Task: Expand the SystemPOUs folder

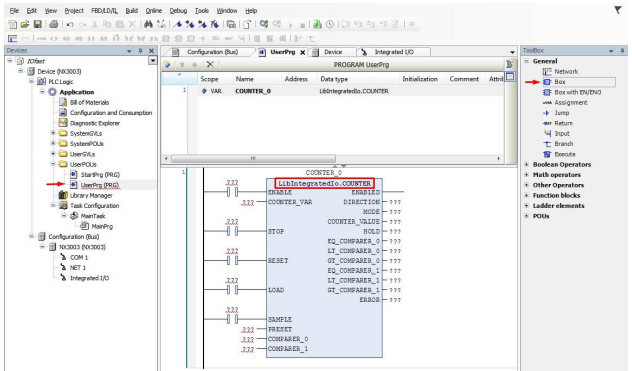Action: (x=53, y=143)
